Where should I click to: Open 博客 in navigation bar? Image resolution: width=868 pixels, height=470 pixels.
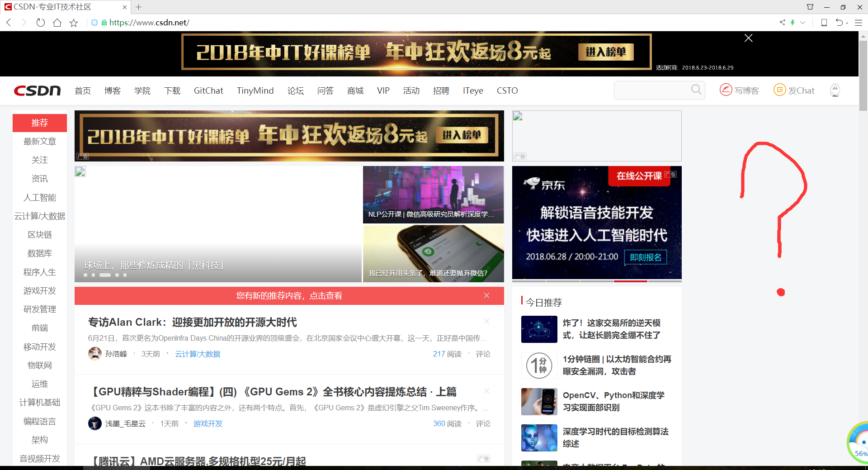click(x=113, y=91)
